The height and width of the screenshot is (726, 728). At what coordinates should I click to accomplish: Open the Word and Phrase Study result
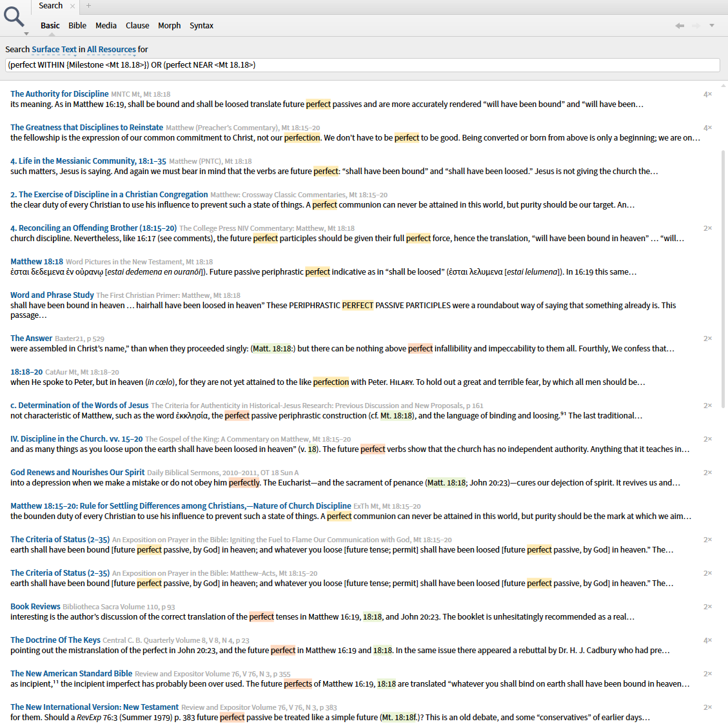pyautogui.click(x=52, y=295)
